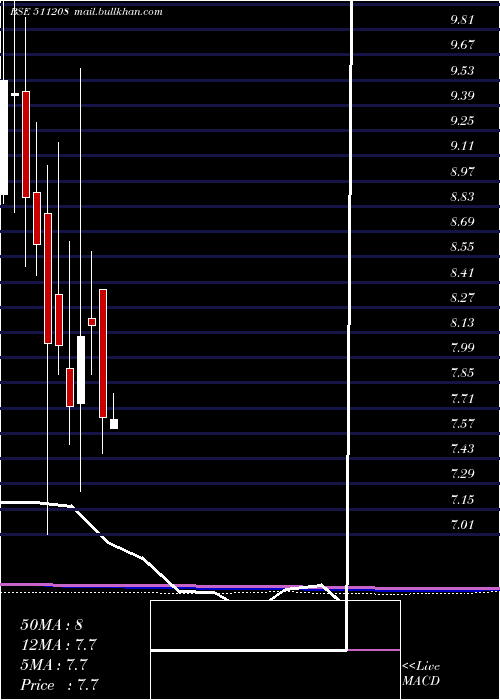500x700 pixels.
Task: Select the 8.83 price axis label
Action: pyautogui.click(x=462, y=196)
